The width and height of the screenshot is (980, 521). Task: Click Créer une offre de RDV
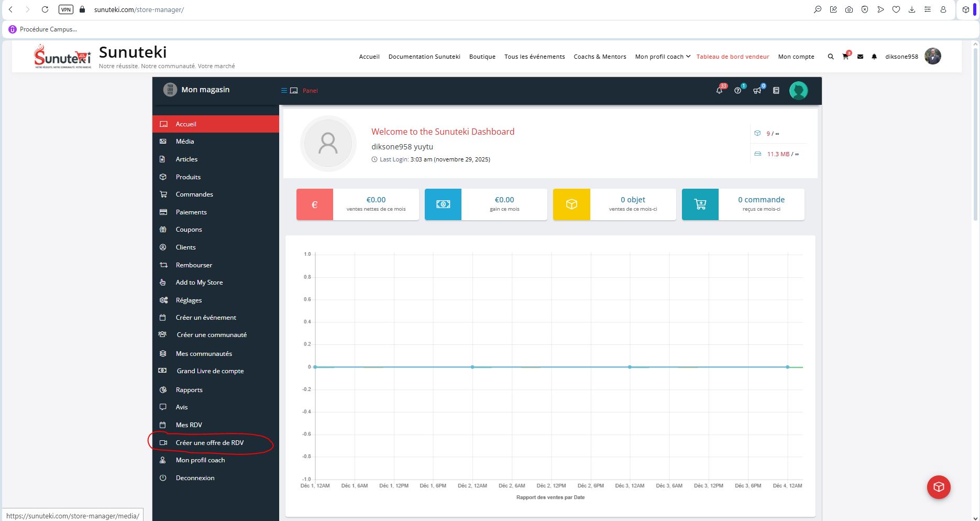pos(210,443)
